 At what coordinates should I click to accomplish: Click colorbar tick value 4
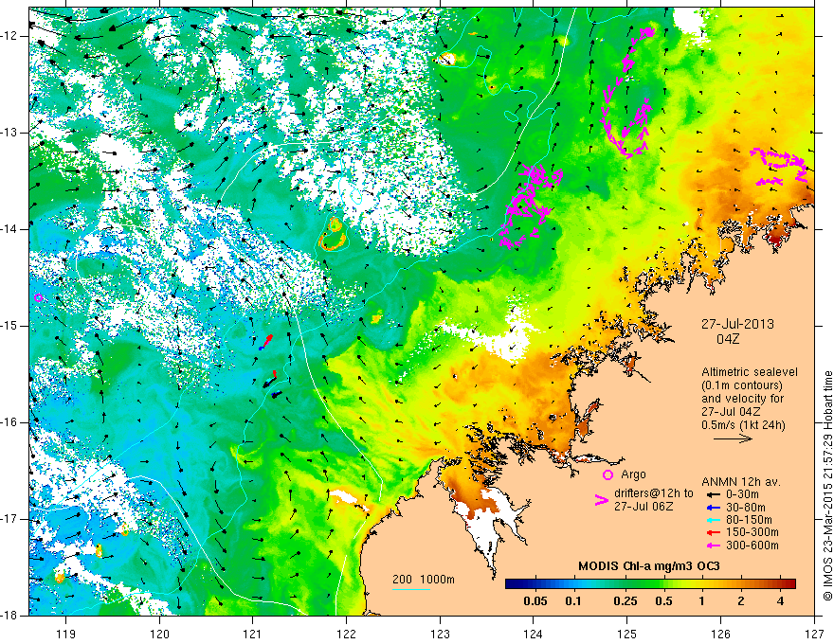[x=780, y=601]
